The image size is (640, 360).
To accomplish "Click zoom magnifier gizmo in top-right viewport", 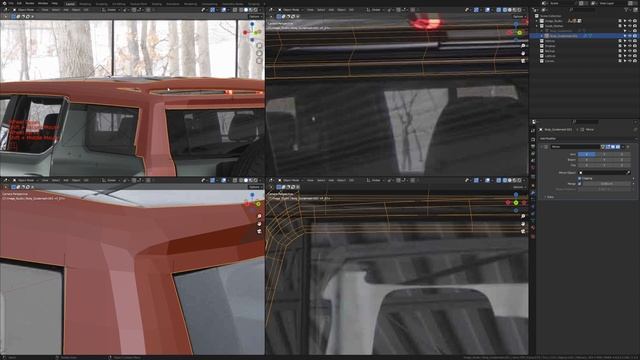I will click(x=523, y=45).
